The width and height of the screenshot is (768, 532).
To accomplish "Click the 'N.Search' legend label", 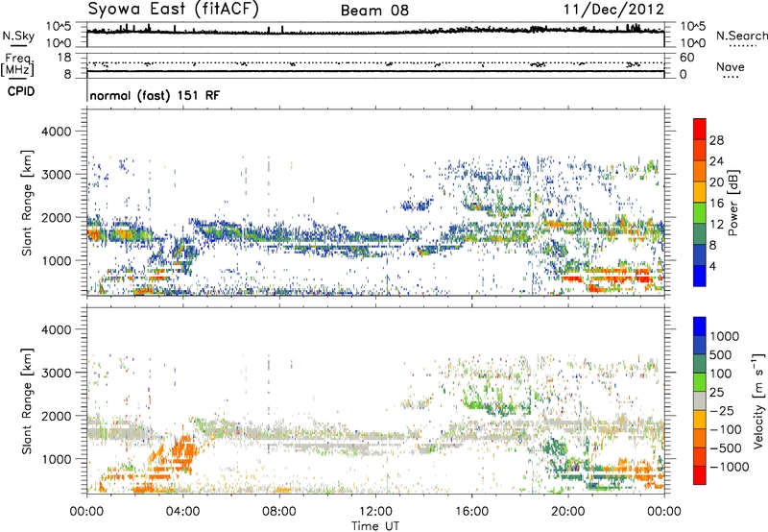I will (742, 36).
